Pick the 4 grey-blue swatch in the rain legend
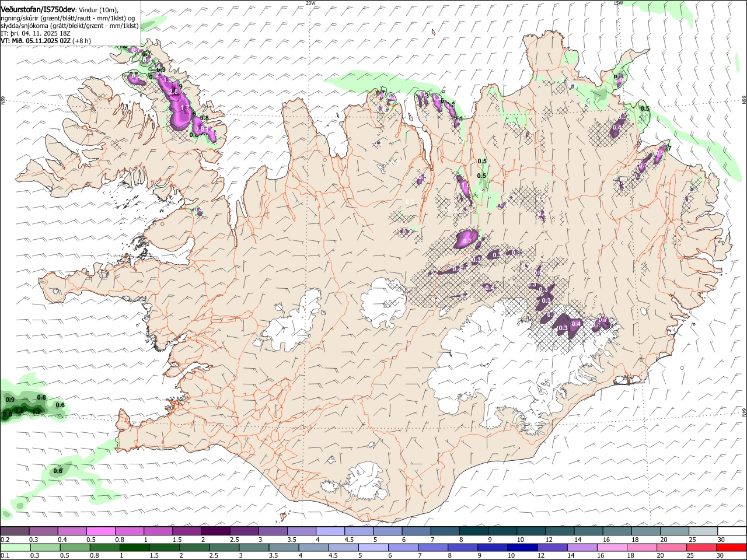The image size is (747, 560). (313, 548)
